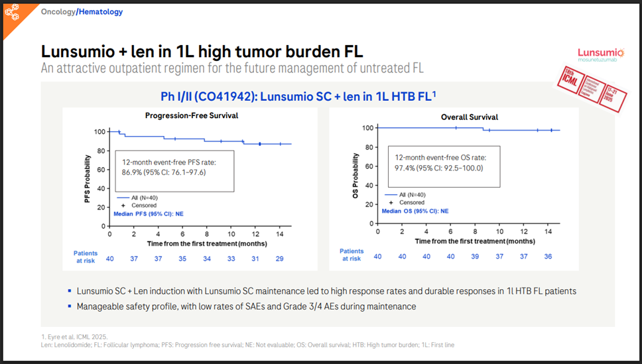Viewport: 642px width, 364px height.
Task: Click PFS patients-at-risk value 31
Action: tap(255, 259)
